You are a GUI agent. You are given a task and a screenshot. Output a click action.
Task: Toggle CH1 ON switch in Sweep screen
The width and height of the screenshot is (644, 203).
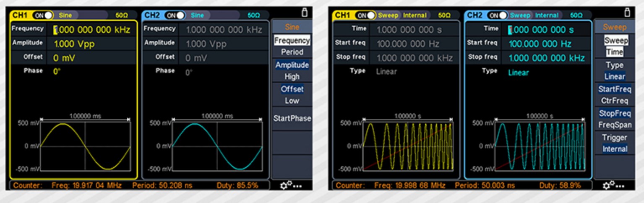pos(366,15)
